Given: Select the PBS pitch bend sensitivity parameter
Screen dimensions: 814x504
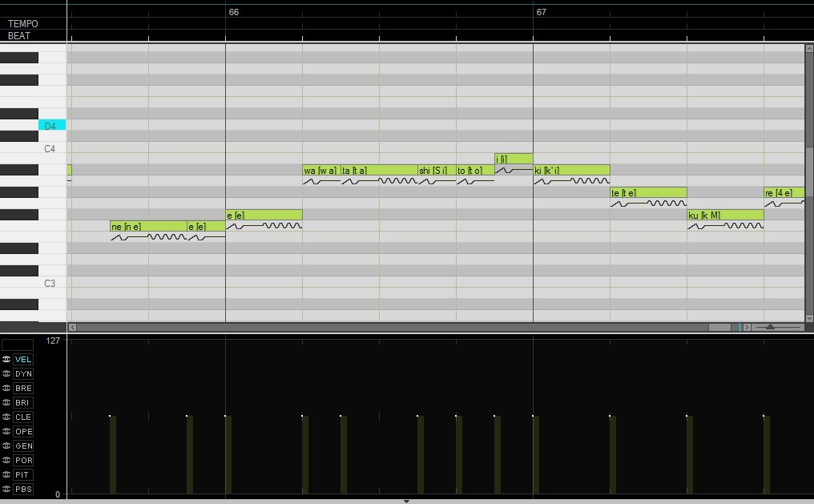Looking at the screenshot, I should (x=23, y=489).
